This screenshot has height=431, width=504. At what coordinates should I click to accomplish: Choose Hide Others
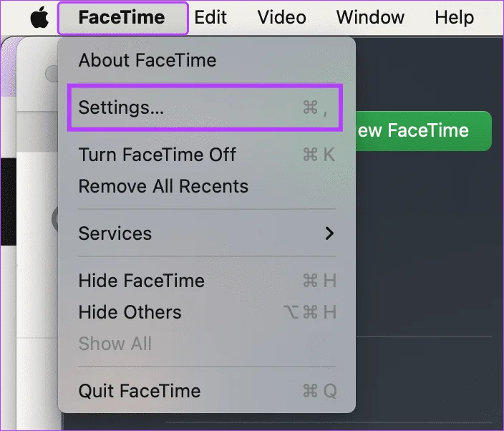point(206,312)
